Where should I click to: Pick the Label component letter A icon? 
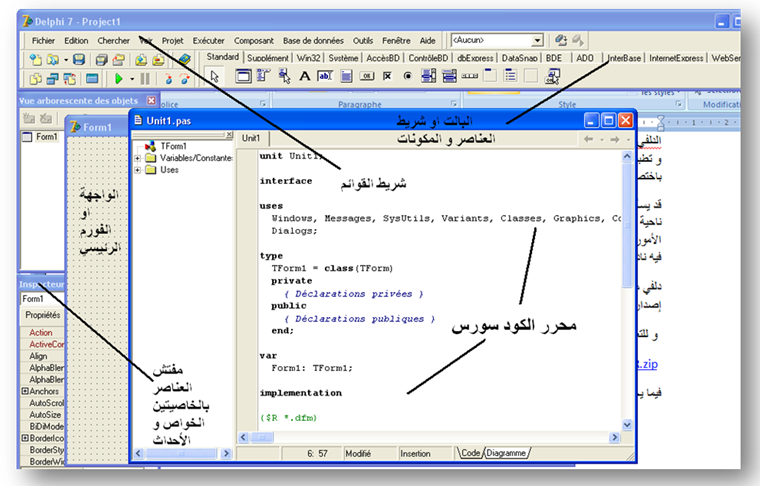click(x=304, y=76)
